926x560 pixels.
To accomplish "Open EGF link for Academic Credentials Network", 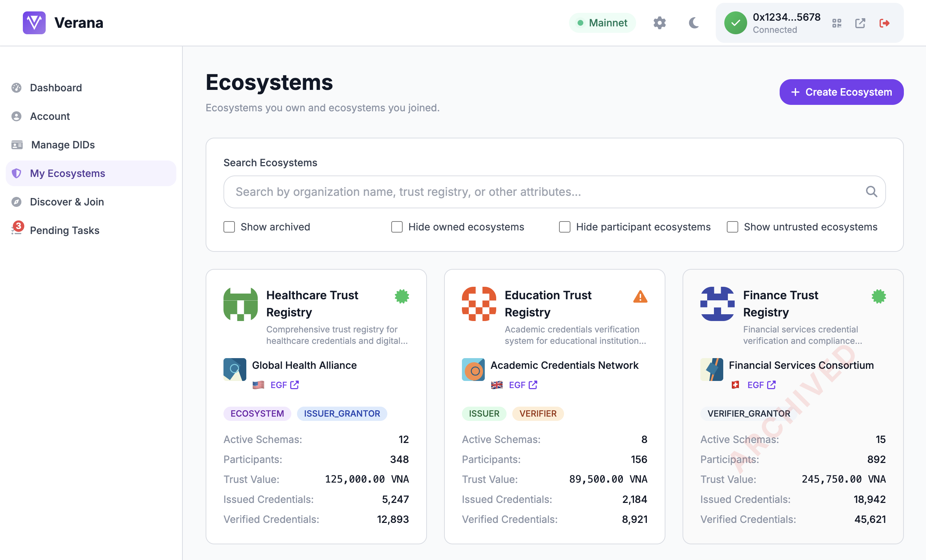I will point(523,385).
